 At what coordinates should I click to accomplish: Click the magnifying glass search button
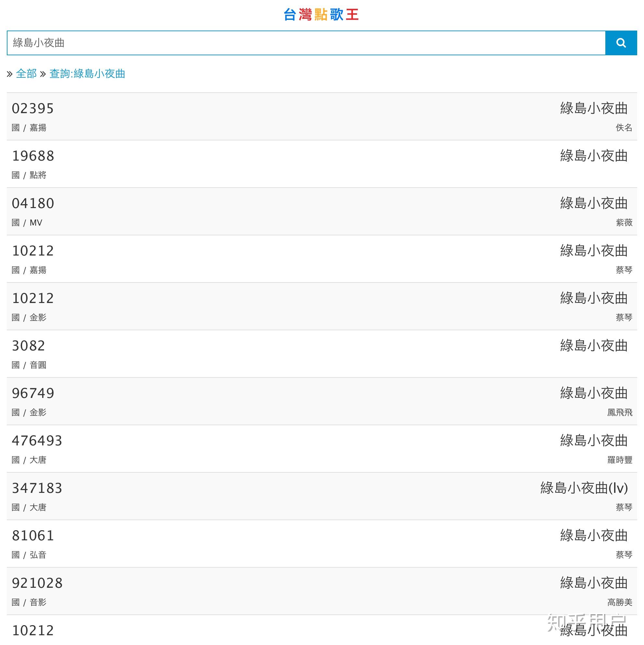click(621, 43)
